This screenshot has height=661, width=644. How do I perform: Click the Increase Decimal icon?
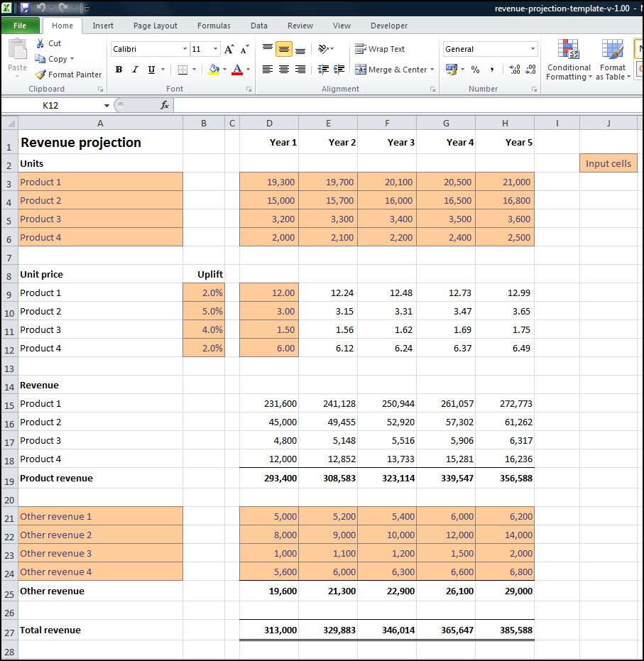tap(515, 70)
